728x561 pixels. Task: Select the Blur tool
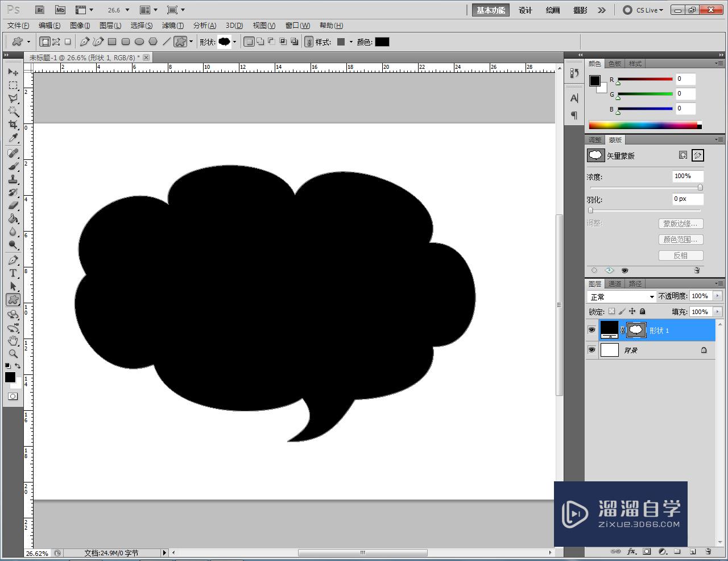(13, 232)
